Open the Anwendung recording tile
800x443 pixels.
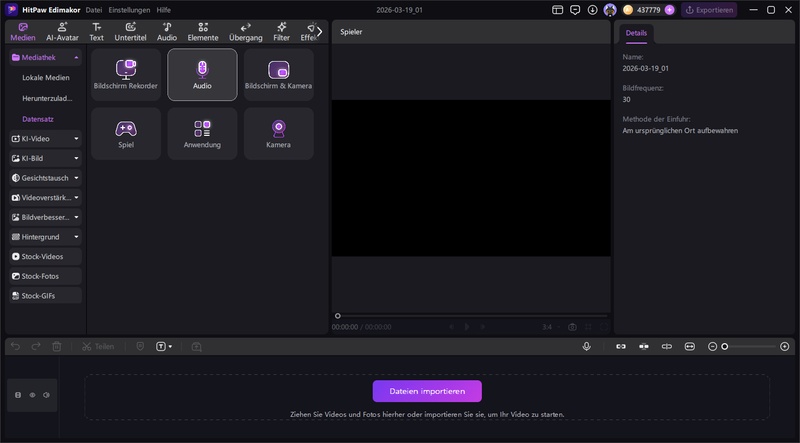202,134
